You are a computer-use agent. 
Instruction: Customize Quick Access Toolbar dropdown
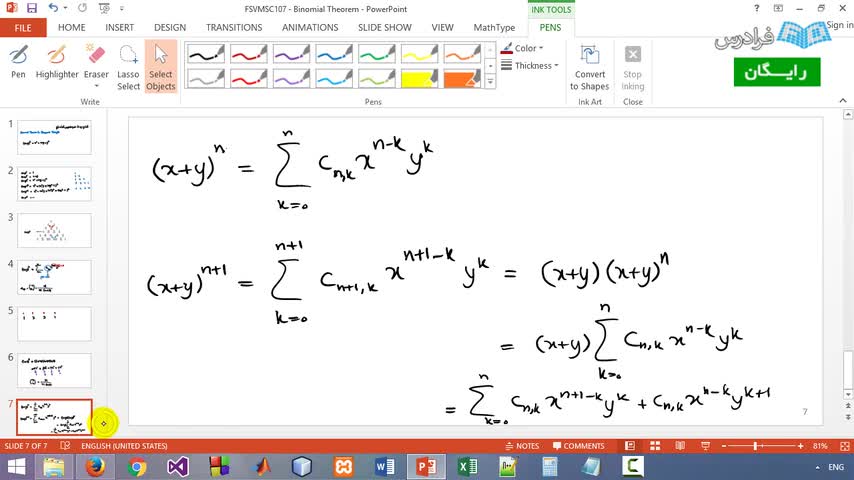tap(121, 8)
